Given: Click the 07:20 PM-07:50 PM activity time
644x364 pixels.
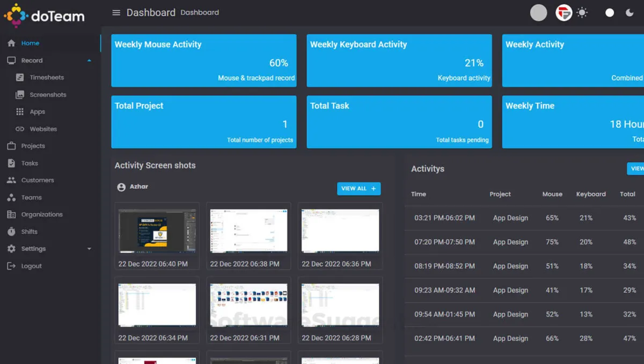Looking at the screenshot, I should tap(444, 242).
